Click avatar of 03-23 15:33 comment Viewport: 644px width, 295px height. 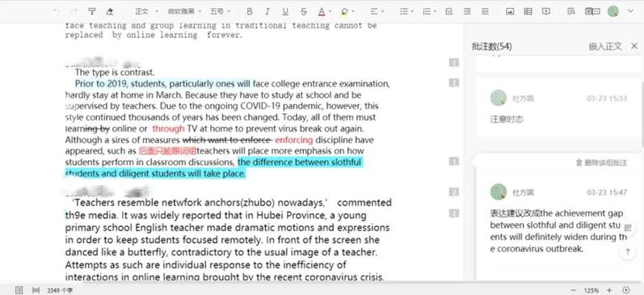click(x=499, y=98)
